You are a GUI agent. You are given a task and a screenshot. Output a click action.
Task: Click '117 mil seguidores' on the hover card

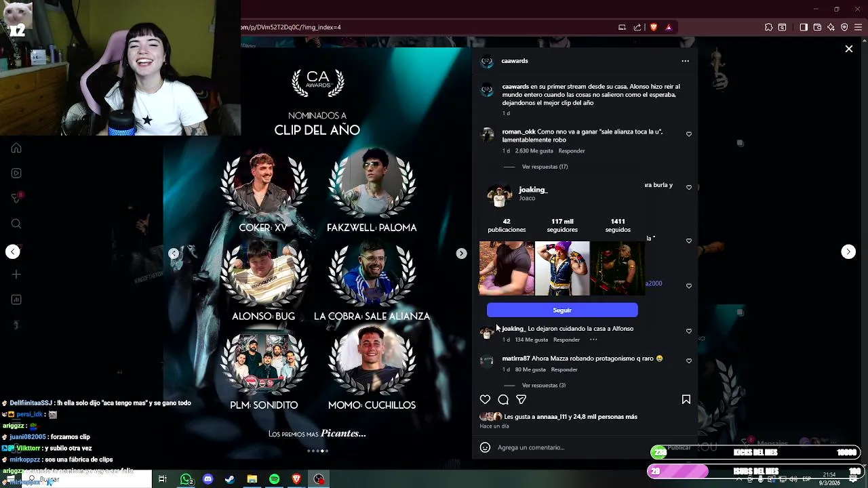tap(562, 226)
